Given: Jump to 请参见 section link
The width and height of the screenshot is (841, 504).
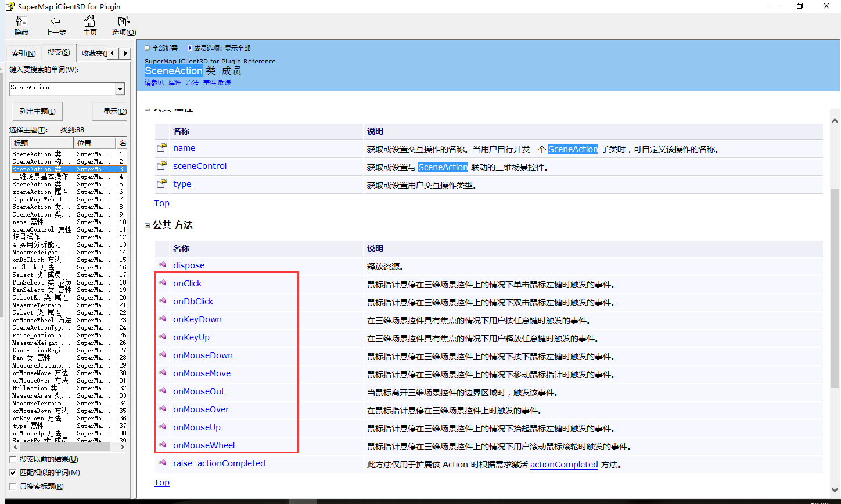Looking at the screenshot, I should tap(154, 83).
